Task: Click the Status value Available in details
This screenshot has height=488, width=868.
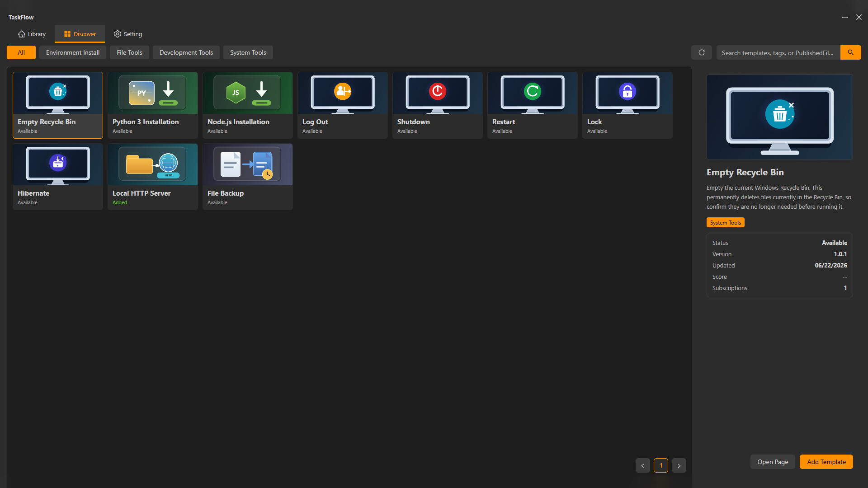Action: (834, 243)
